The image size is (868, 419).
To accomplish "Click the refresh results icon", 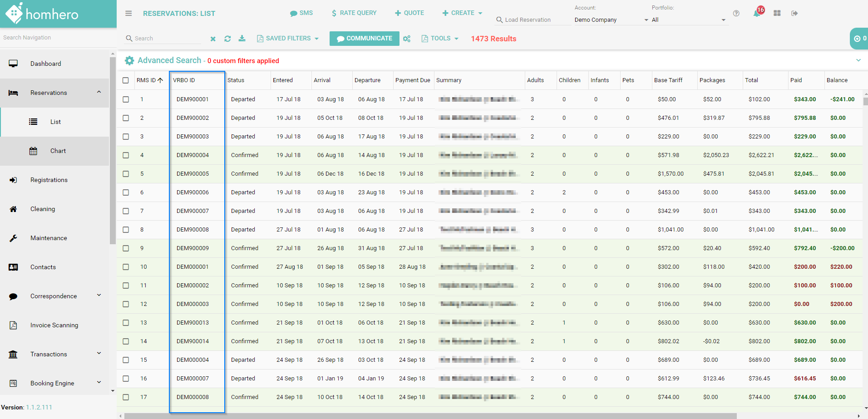I will tap(227, 39).
